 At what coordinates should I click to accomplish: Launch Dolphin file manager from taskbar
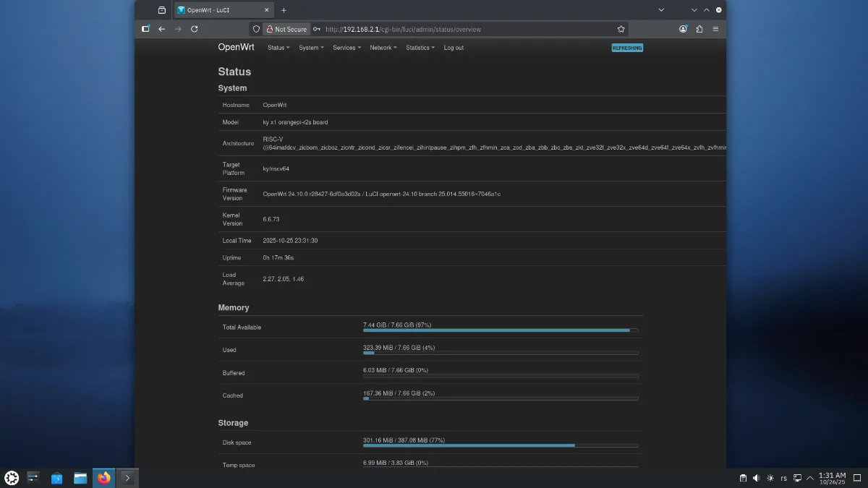(x=80, y=478)
